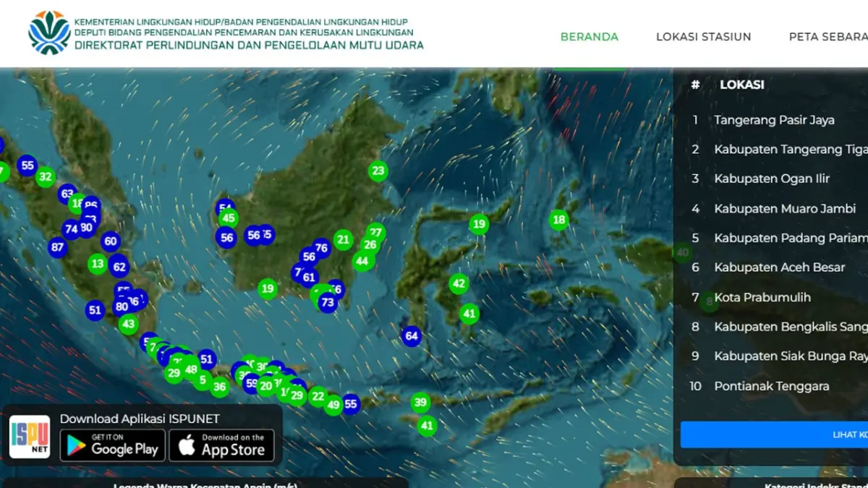
Task: Click the Download Aplikasi ISPUNET text
Action: pos(140,419)
